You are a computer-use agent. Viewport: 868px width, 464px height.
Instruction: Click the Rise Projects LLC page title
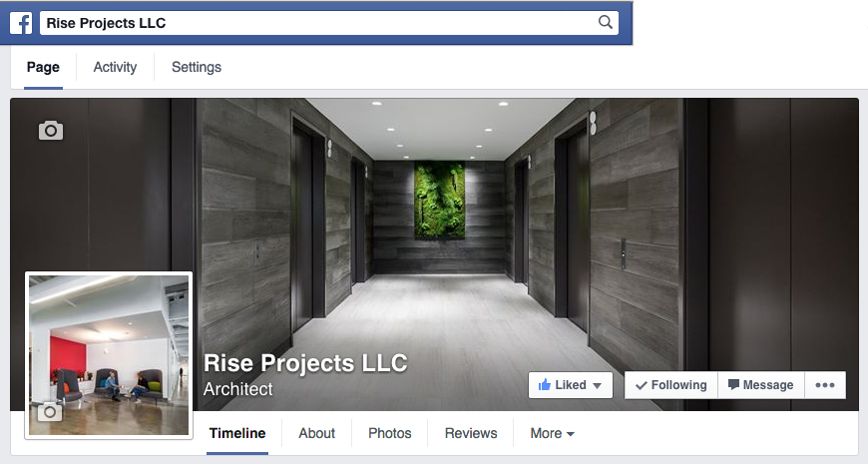(x=305, y=363)
